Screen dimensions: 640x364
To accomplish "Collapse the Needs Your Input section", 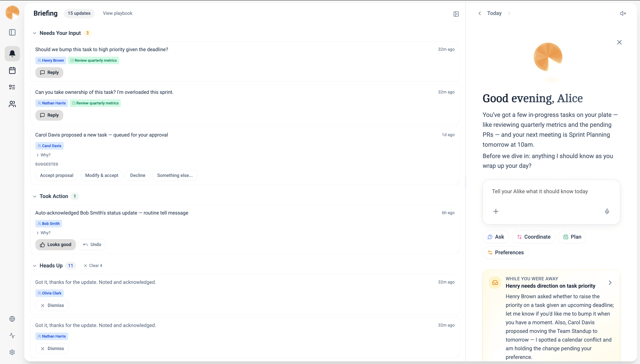I will coord(34,33).
